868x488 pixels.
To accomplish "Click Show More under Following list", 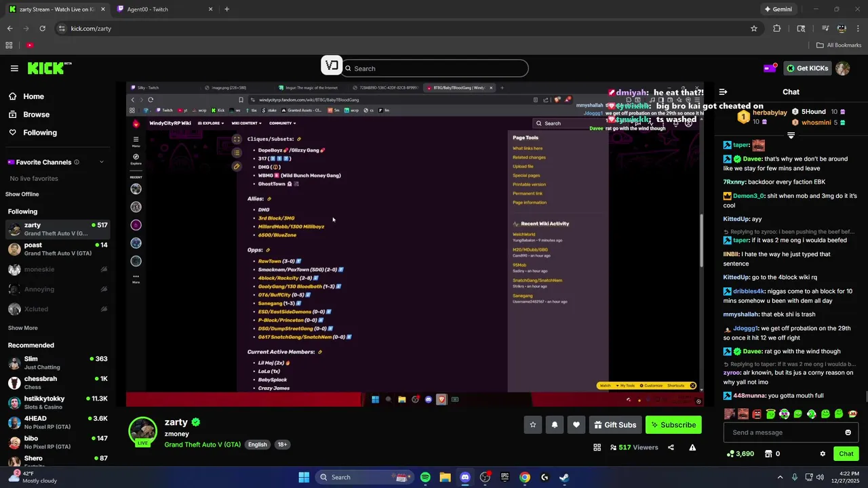I will (22, 328).
